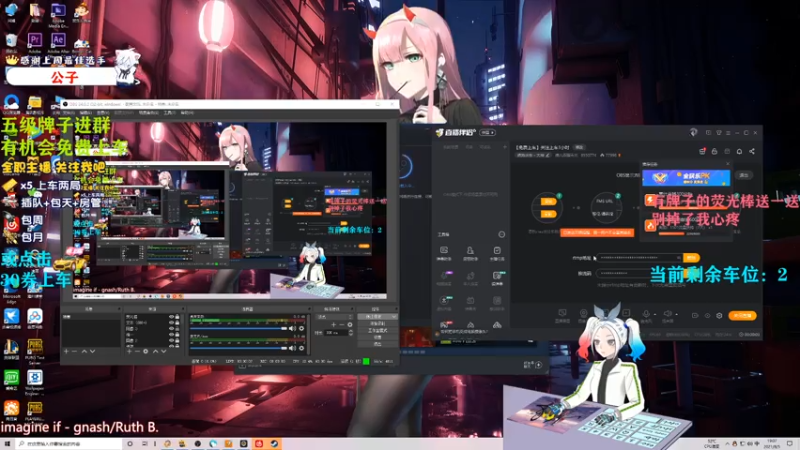Expand toolbox circle button in companion sidebar
The height and width of the screenshot is (450, 800).
tap(502, 235)
